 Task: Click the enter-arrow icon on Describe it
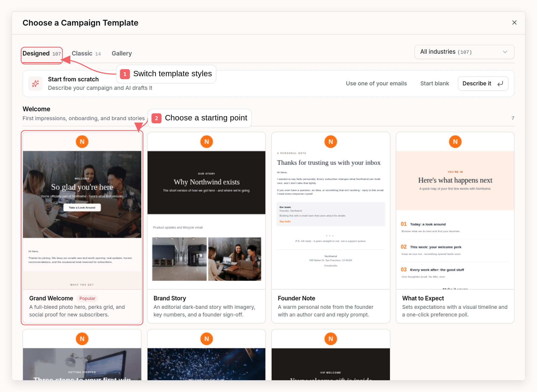500,84
